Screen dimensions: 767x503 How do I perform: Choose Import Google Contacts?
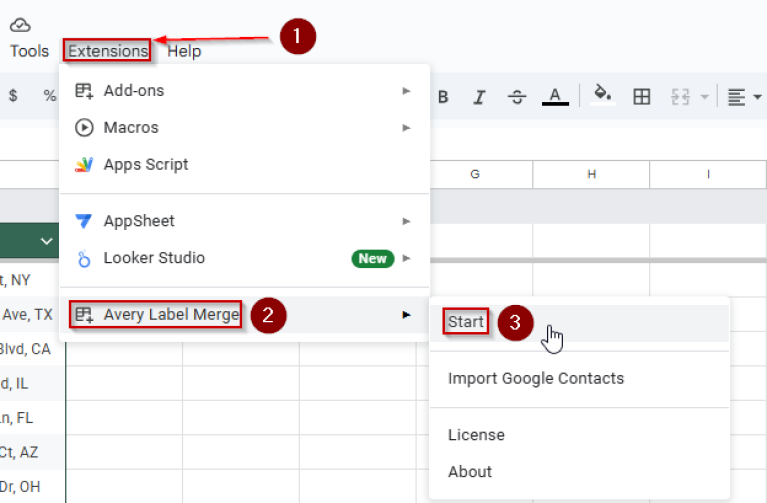(535, 378)
